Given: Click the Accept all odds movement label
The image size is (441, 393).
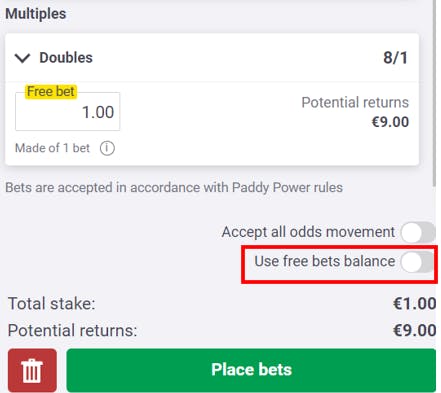Looking at the screenshot, I should coord(308,232).
